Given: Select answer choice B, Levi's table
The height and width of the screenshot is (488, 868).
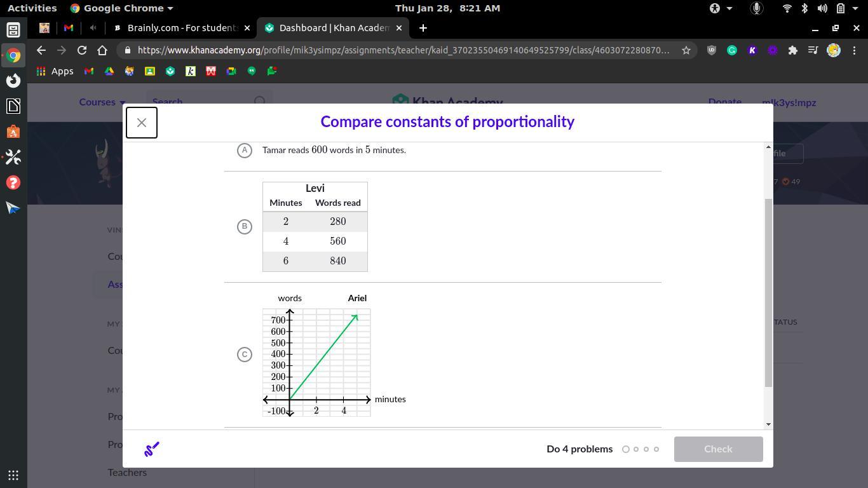Looking at the screenshot, I should (245, 226).
